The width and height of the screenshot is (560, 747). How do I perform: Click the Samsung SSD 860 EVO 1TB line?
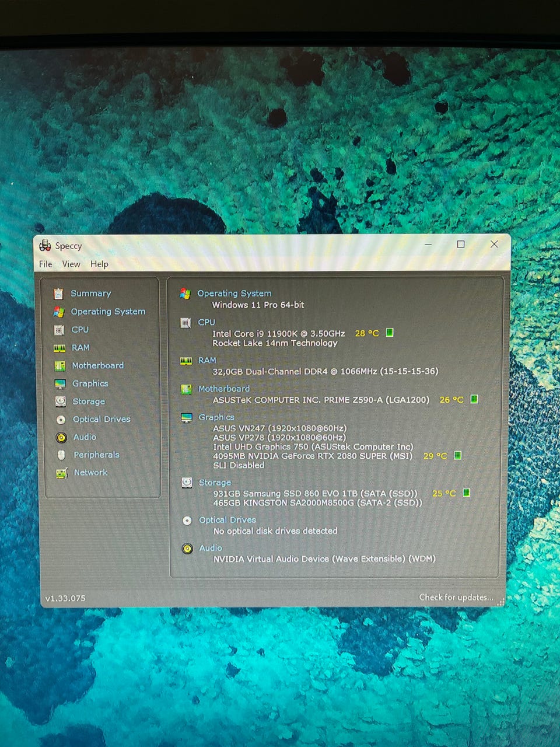316,493
